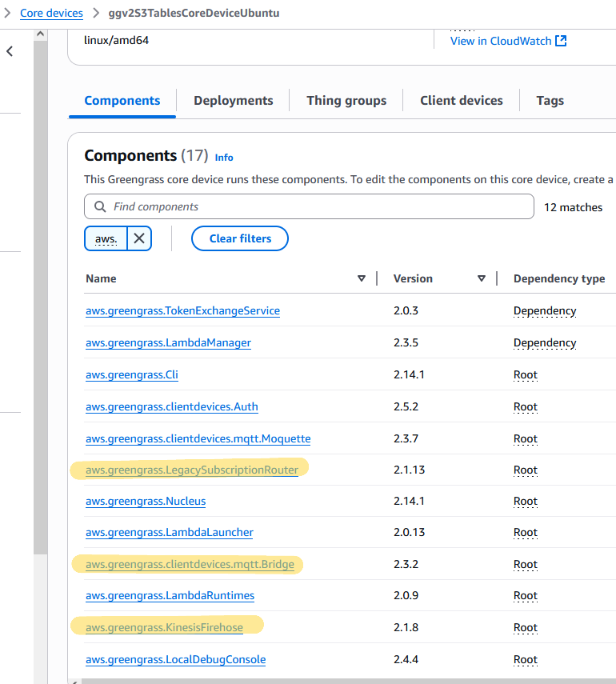Open the external link icon beside View in CloudWatch
Image resolution: width=616 pixels, height=684 pixels.
click(x=561, y=41)
